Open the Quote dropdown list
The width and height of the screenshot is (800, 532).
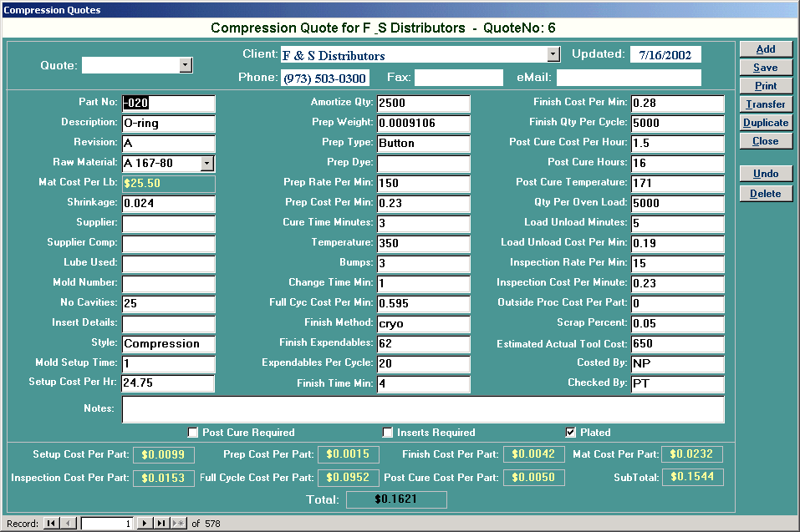click(186, 65)
